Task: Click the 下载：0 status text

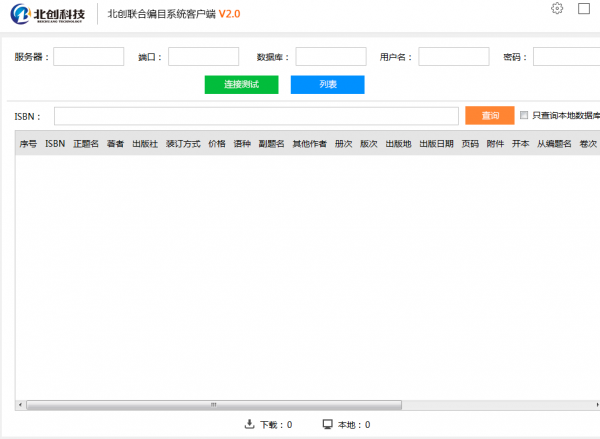Action: click(276, 425)
